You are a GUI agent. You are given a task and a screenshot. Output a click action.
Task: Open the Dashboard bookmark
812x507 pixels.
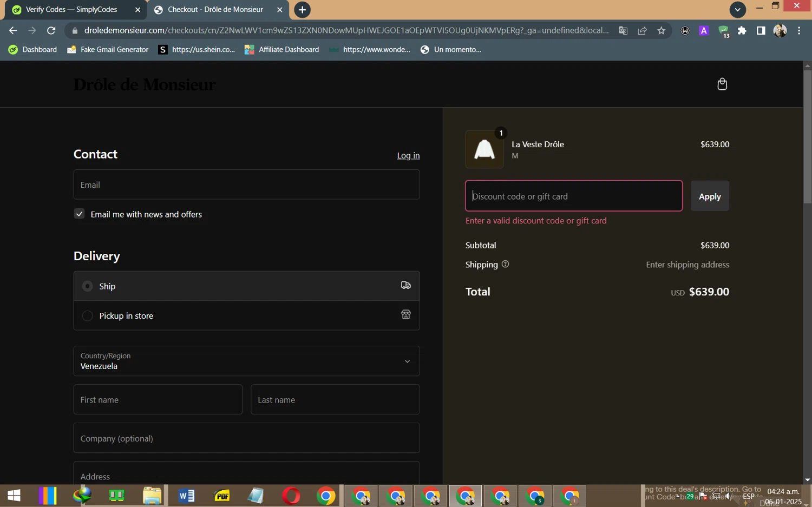[x=33, y=49]
